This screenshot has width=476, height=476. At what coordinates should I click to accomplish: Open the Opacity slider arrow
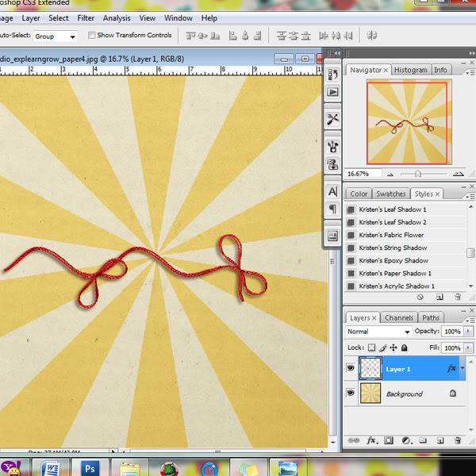[468, 331]
